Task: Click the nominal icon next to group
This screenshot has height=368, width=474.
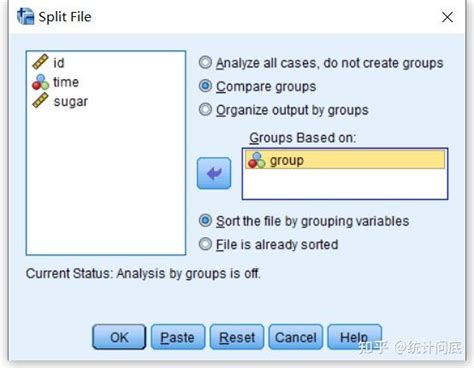Action: (257, 160)
